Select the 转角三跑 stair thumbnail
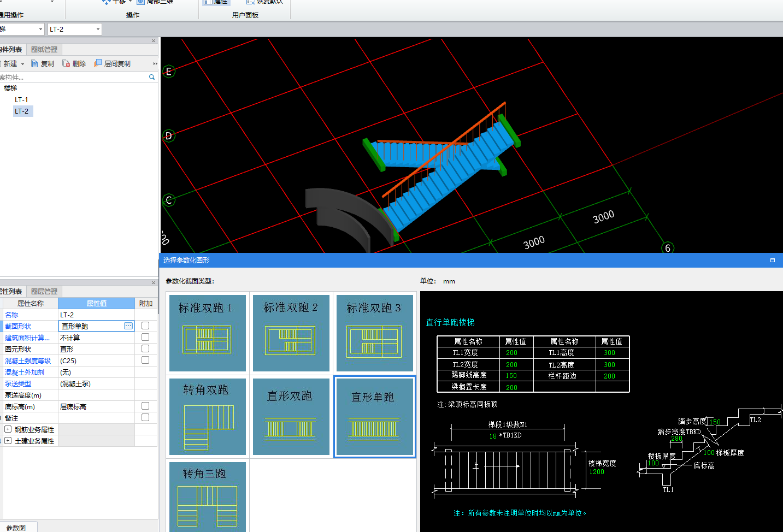Screen dimensions: 783x532 pyautogui.click(x=208, y=496)
